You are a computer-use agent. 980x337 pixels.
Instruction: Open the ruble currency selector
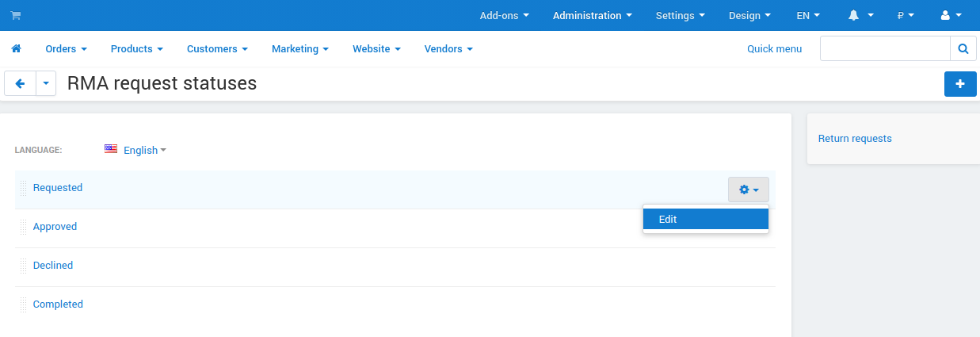[906, 16]
